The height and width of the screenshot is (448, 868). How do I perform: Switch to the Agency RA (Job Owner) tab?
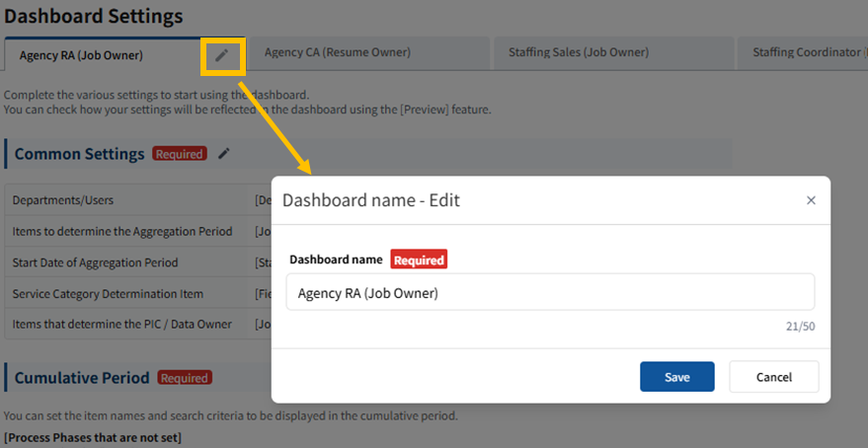[x=81, y=55]
